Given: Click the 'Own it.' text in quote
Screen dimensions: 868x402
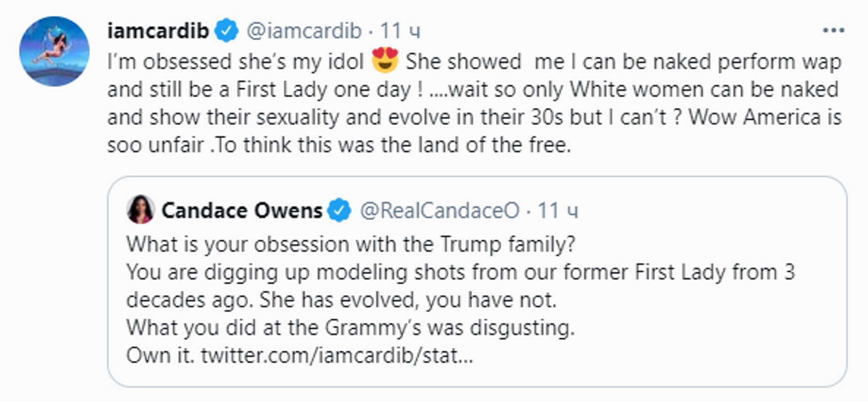Looking at the screenshot, I should point(160,355).
